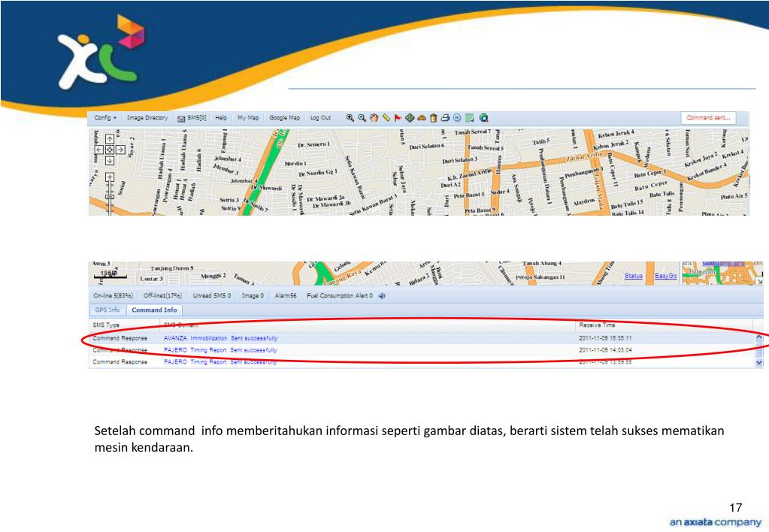Viewport: 769px width, 532px height.
Task: Click the map zoom slider handle
Action: pyautogui.click(x=109, y=197)
